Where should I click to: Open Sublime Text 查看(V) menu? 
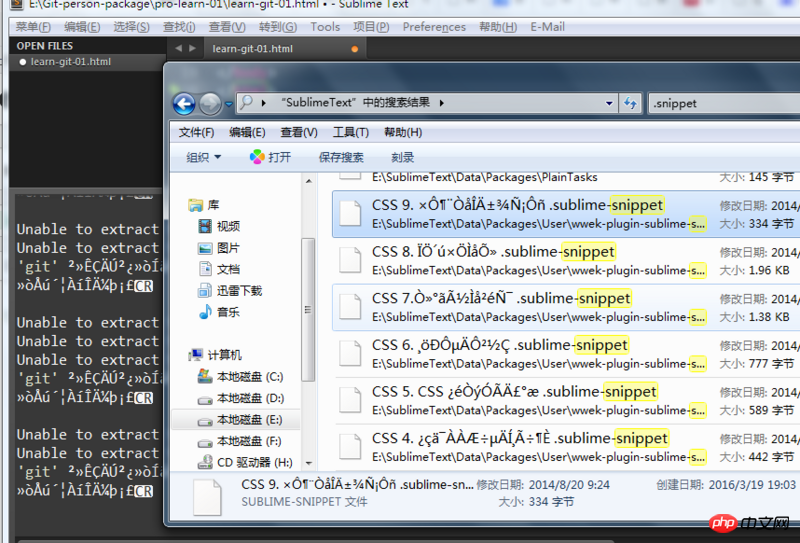coord(227,27)
